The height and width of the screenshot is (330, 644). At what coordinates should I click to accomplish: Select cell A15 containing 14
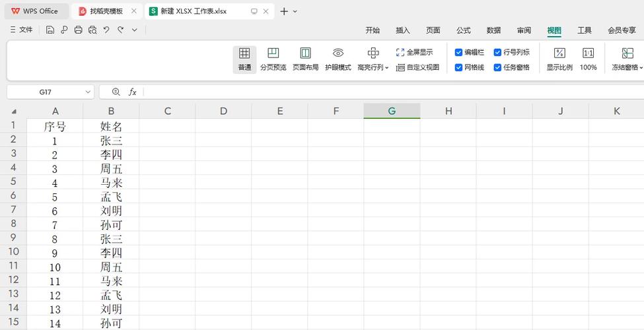[55, 322]
